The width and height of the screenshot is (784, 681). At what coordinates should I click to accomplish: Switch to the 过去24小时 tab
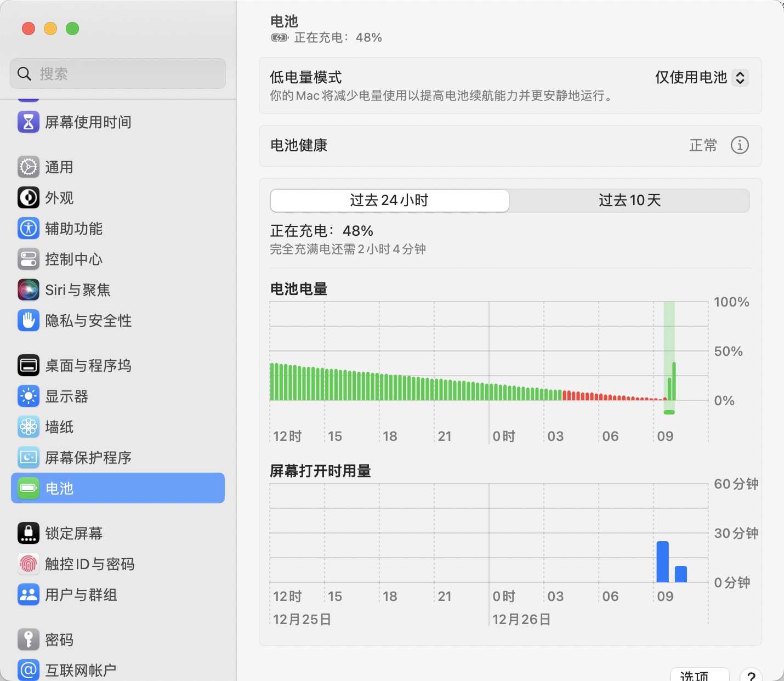pos(389,201)
